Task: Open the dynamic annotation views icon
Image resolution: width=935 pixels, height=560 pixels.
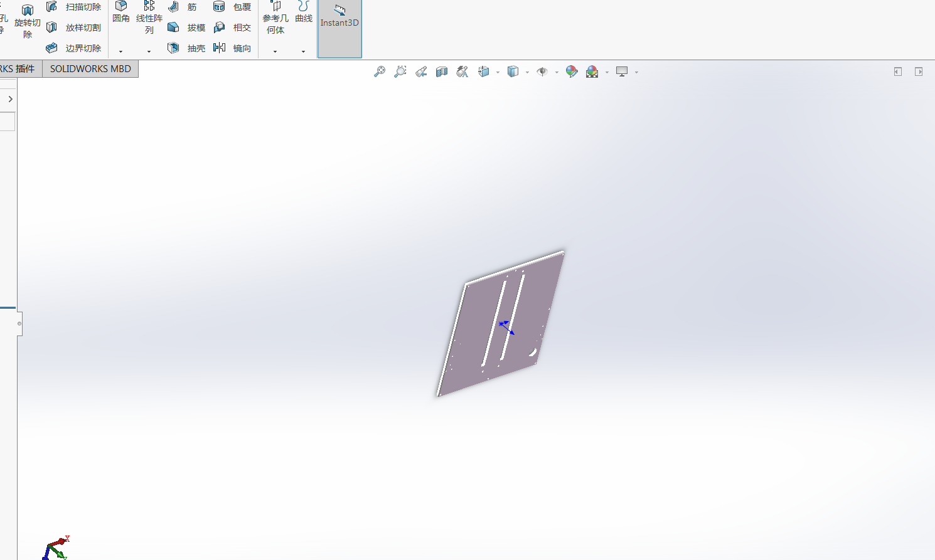Action: (x=462, y=71)
